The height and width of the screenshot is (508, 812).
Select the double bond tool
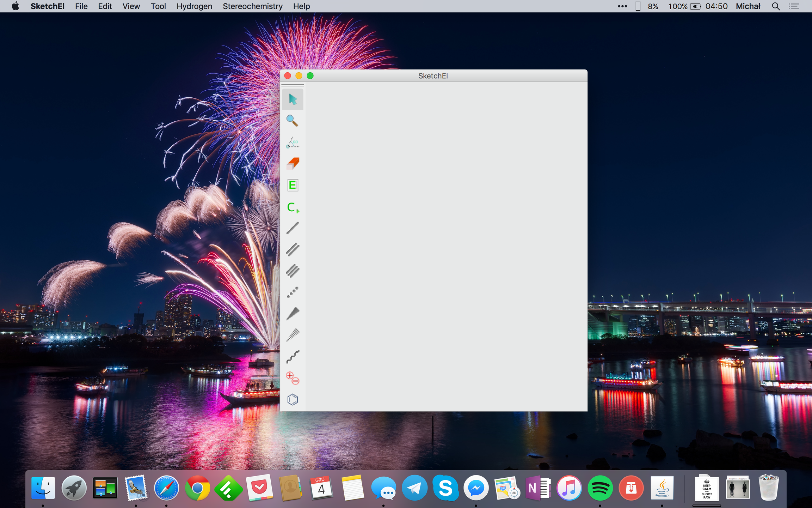tap(292, 250)
